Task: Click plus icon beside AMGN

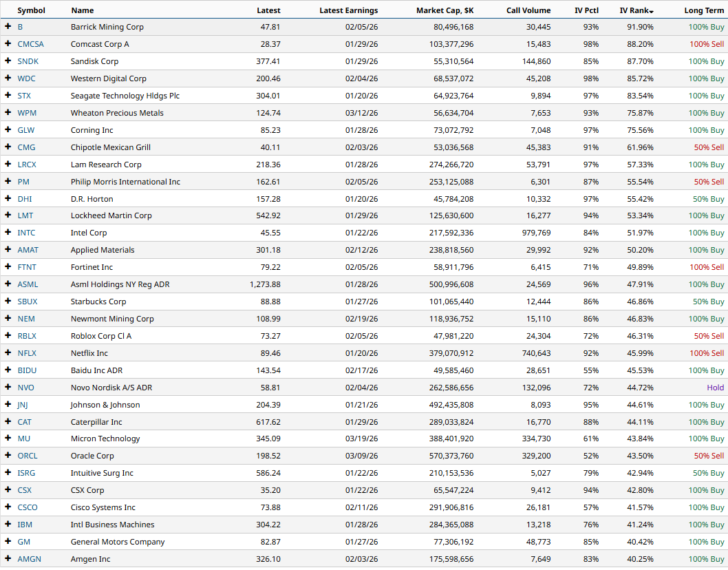Action: [8, 558]
